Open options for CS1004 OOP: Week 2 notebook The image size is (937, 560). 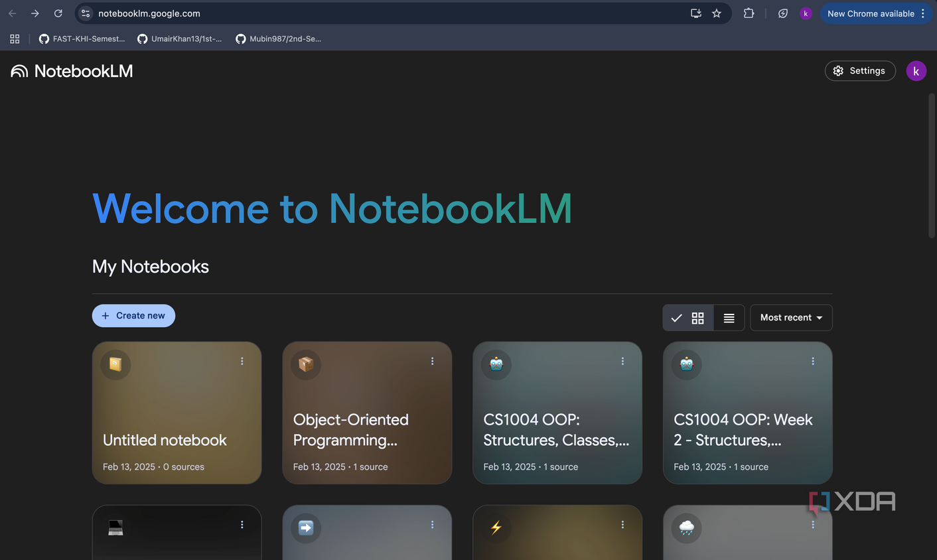pyautogui.click(x=813, y=361)
